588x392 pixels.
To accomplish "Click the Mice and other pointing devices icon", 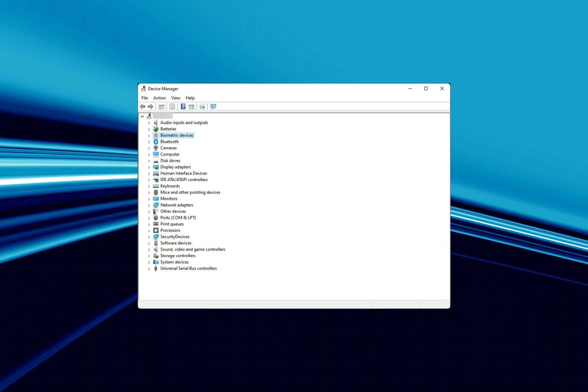I will click(156, 192).
